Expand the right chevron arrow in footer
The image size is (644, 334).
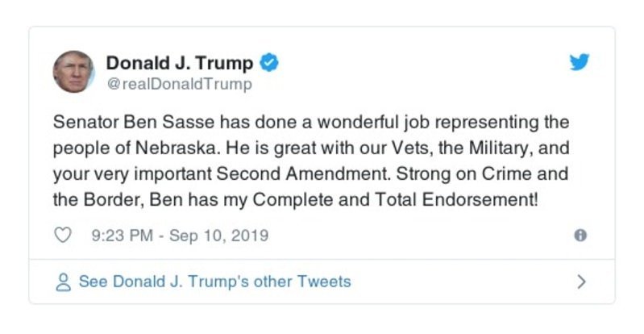click(581, 282)
